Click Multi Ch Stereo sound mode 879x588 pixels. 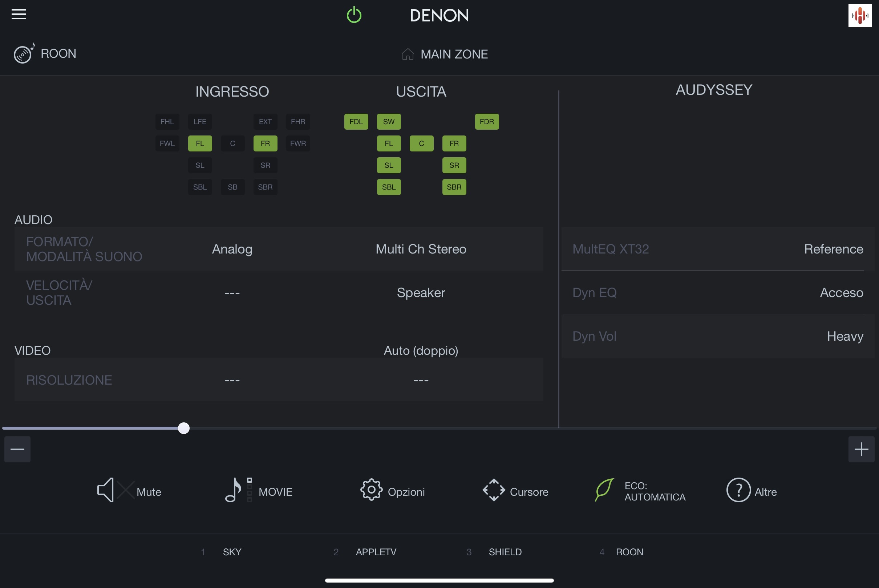click(x=421, y=249)
